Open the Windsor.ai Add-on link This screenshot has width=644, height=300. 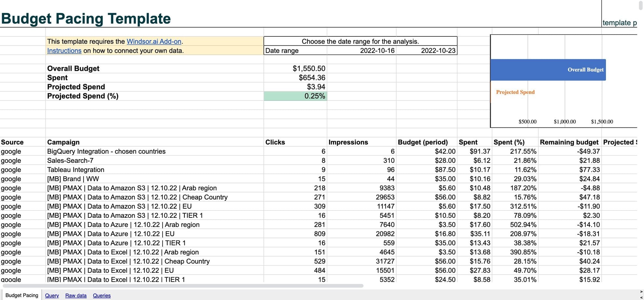(154, 41)
